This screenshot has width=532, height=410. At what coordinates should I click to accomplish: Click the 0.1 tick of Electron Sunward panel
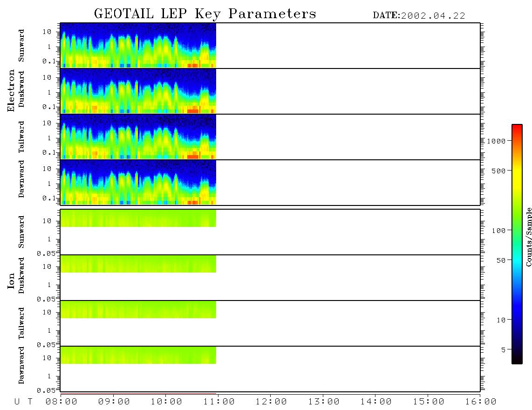coord(49,61)
